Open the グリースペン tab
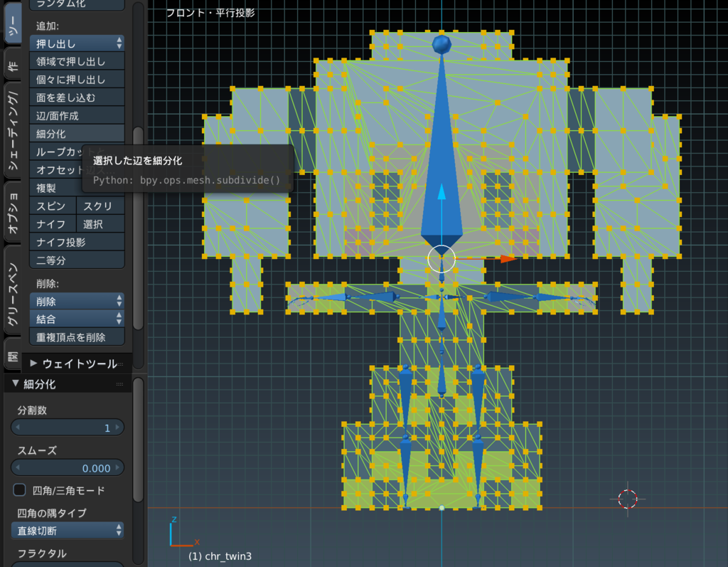The image size is (728, 567). 13,290
